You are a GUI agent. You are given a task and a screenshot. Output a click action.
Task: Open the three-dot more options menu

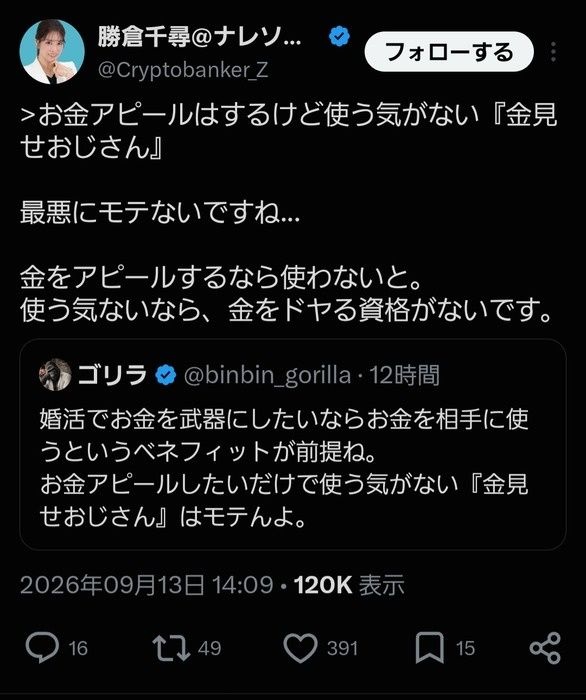tap(553, 52)
